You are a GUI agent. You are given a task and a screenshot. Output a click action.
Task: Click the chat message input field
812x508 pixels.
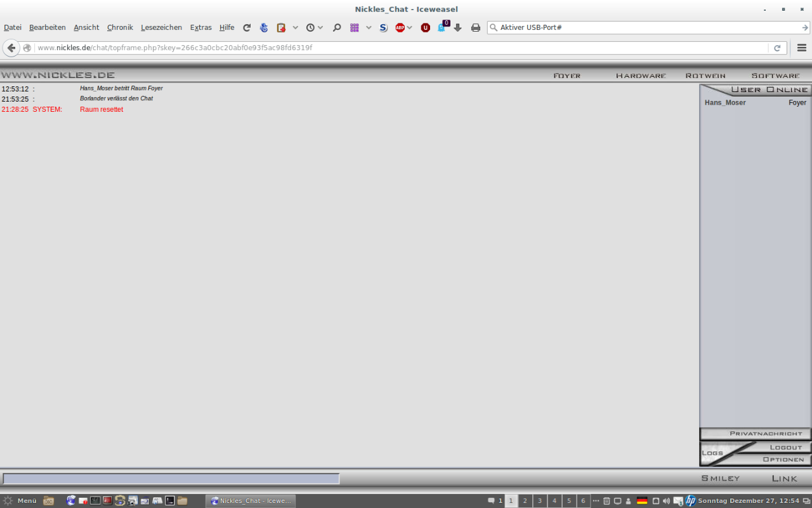[171, 479]
